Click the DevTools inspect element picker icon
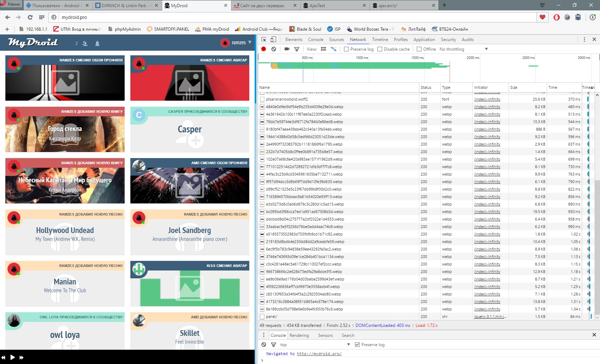Image resolution: width=600 pixels, height=364 pixels. [x=264, y=40]
